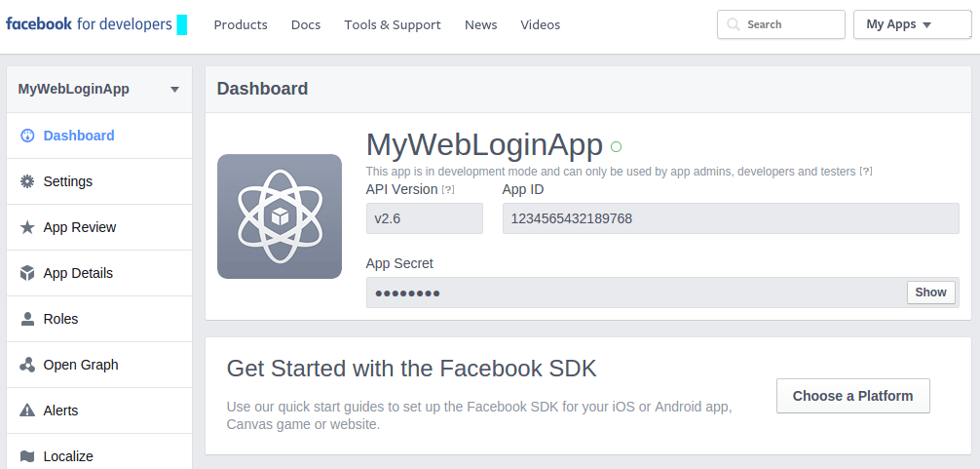Click the Settings gear icon
980x469 pixels.
[x=27, y=181]
